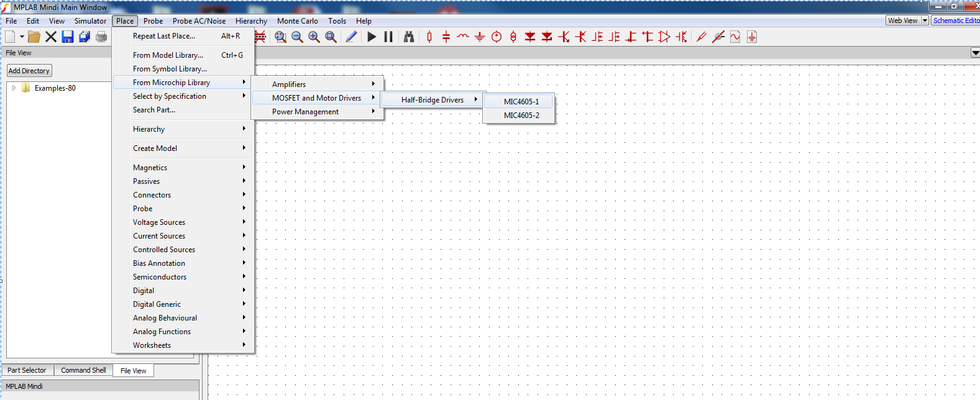Click the zoom out magnifier icon
Screen dimensions: 980x400
pyautogui.click(x=298, y=37)
